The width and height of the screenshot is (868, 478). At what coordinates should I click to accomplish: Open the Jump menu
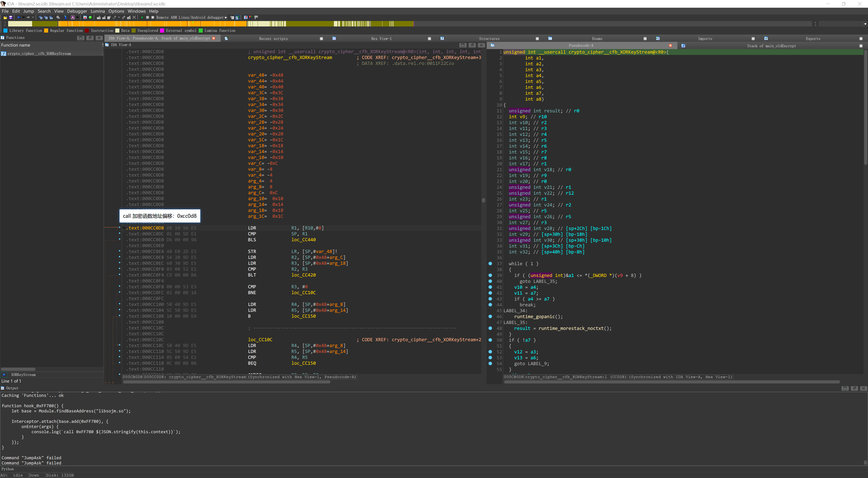(29, 11)
